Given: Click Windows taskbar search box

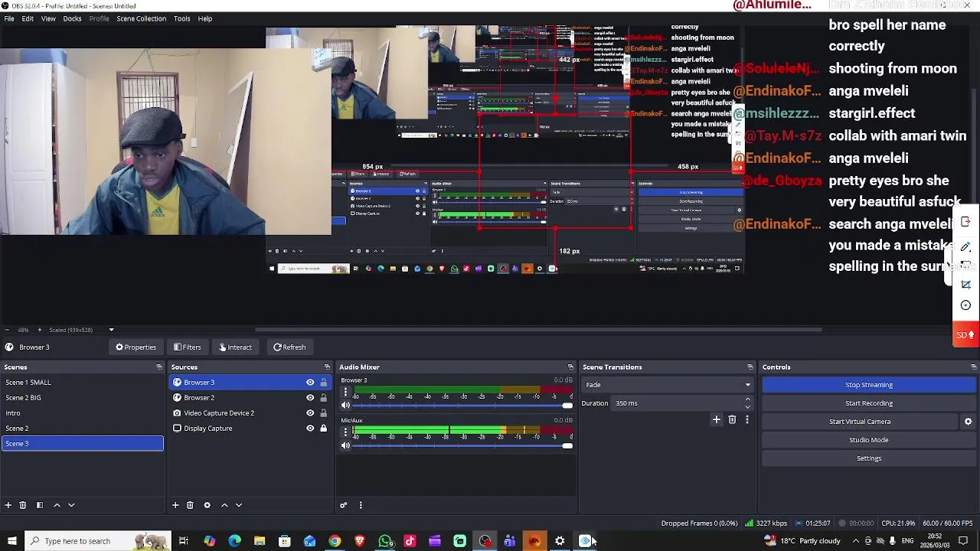Looking at the screenshot, I should tap(98, 541).
